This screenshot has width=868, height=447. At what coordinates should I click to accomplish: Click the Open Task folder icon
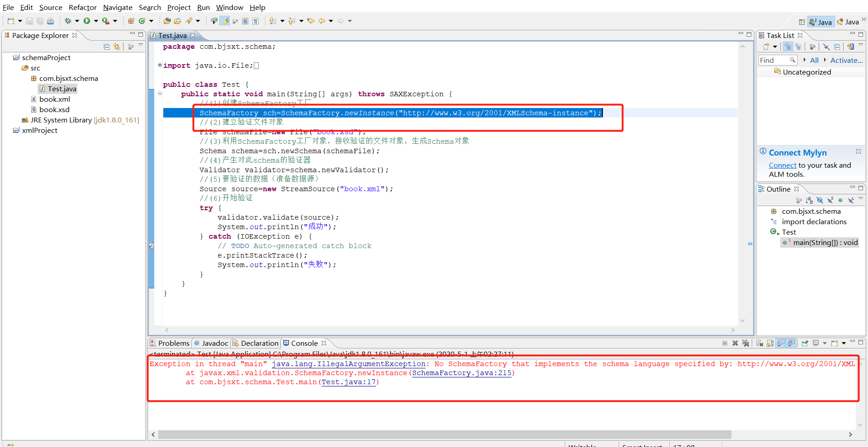tap(177, 21)
